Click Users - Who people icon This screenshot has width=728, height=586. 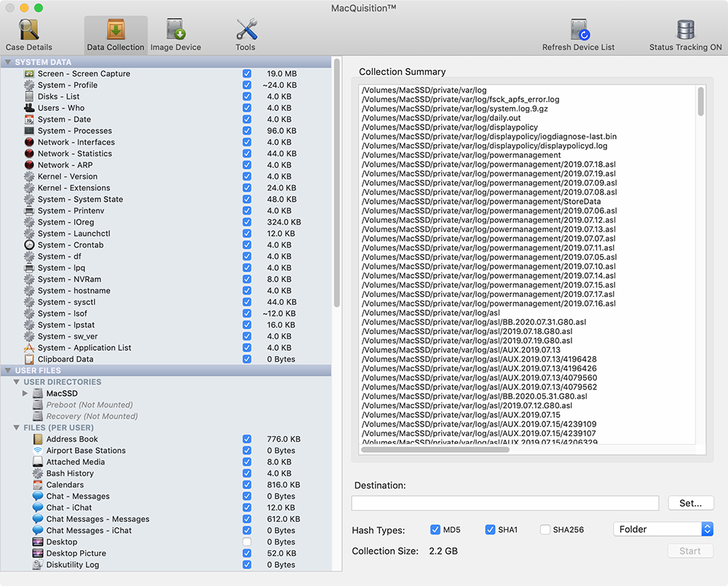29,108
